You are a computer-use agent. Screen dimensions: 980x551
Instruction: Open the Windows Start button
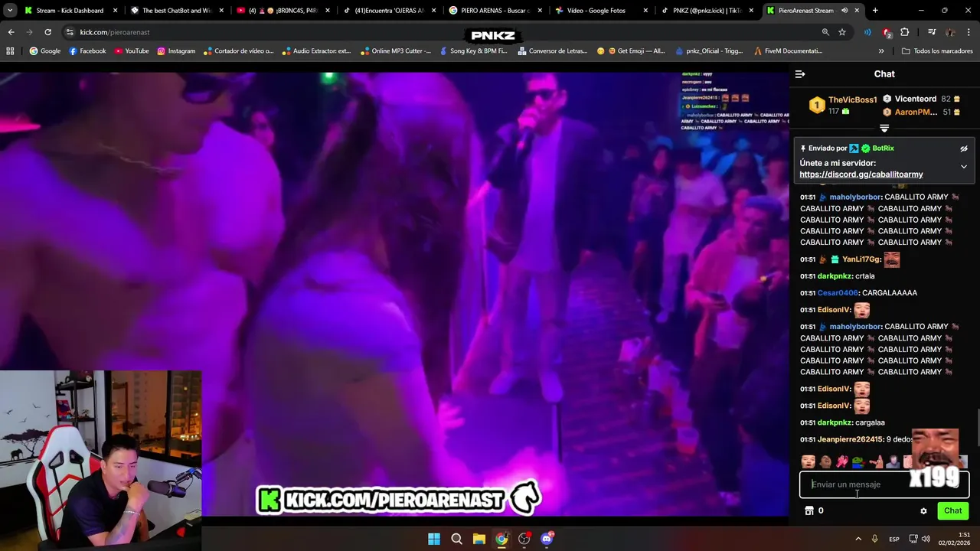(x=434, y=539)
